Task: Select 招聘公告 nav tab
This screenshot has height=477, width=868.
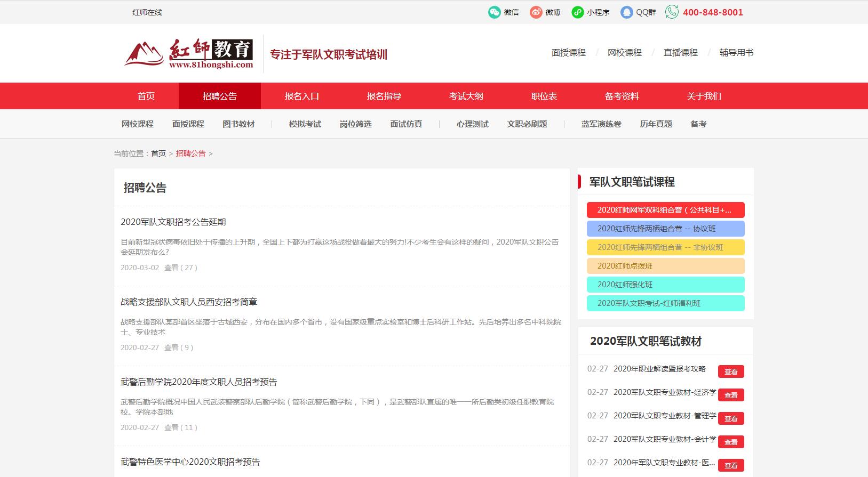Action: [x=220, y=96]
